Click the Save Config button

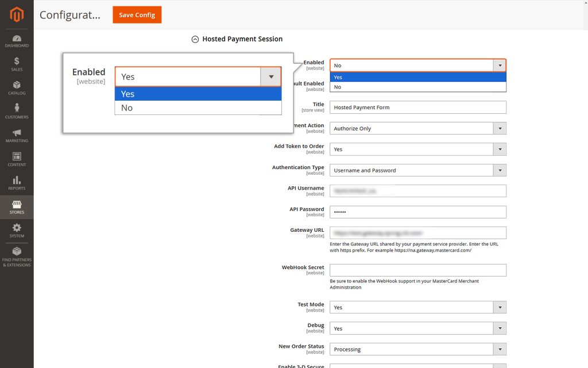(x=137, y=15)
